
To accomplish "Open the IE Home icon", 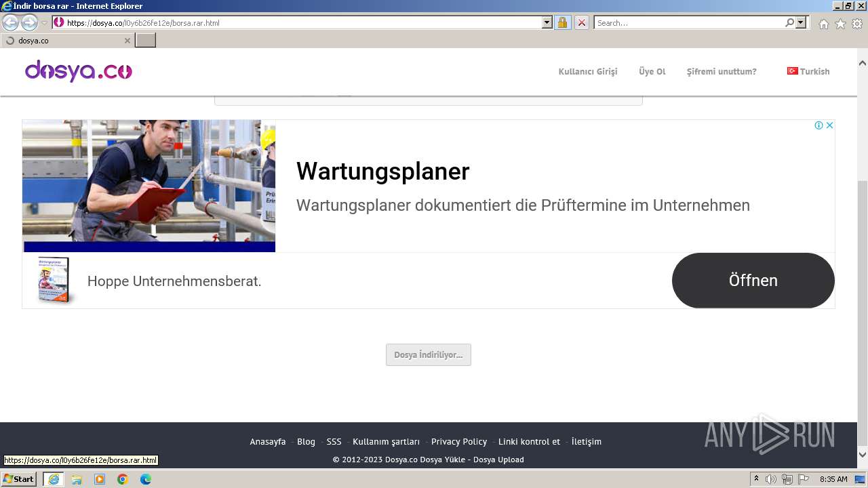I will 823,24.
